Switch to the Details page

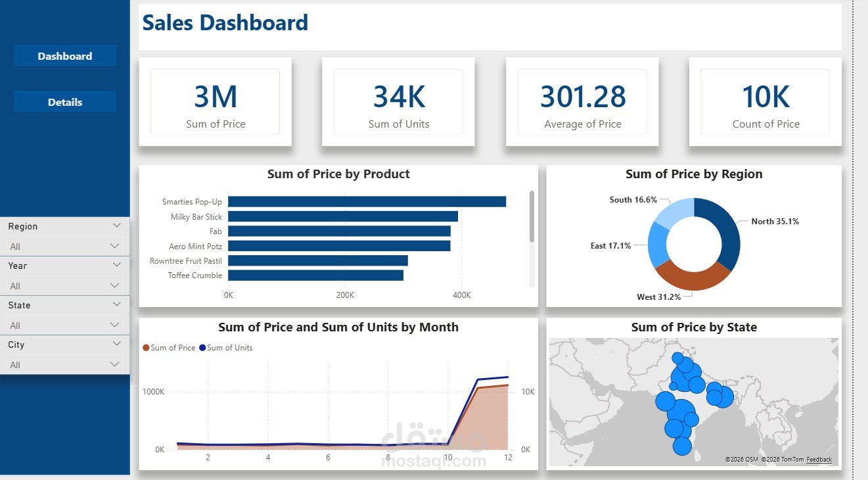(64, 101)
